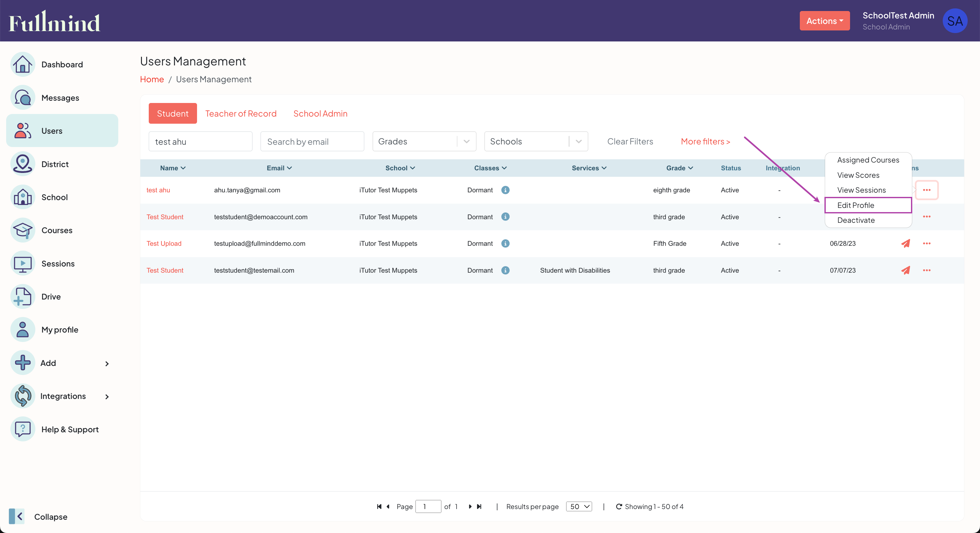
Task: Open the Grades dropdown
Action: click(424, 141)
